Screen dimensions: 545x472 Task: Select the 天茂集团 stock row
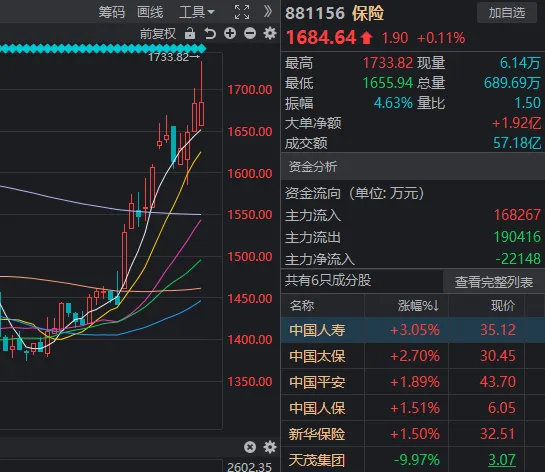pos(413,460)
